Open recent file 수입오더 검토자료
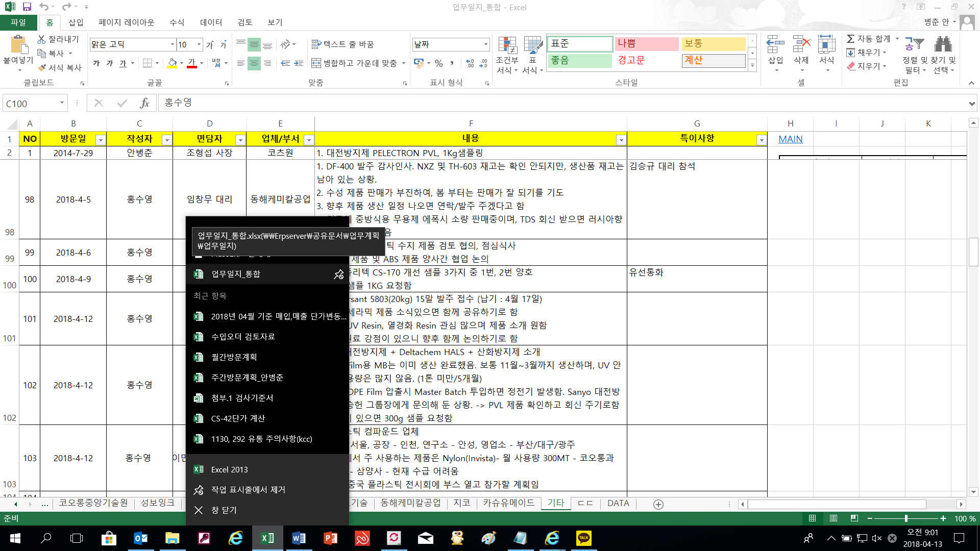The image size is (980, 551). 267,337
